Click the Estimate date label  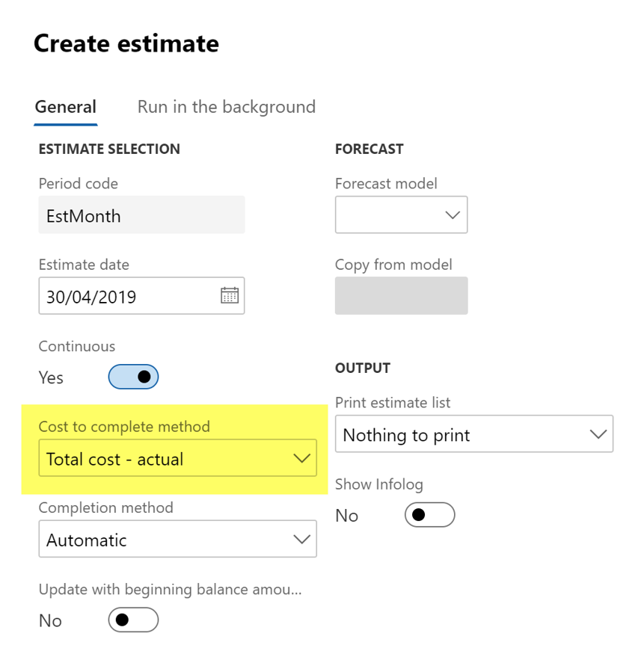(84, 265)
